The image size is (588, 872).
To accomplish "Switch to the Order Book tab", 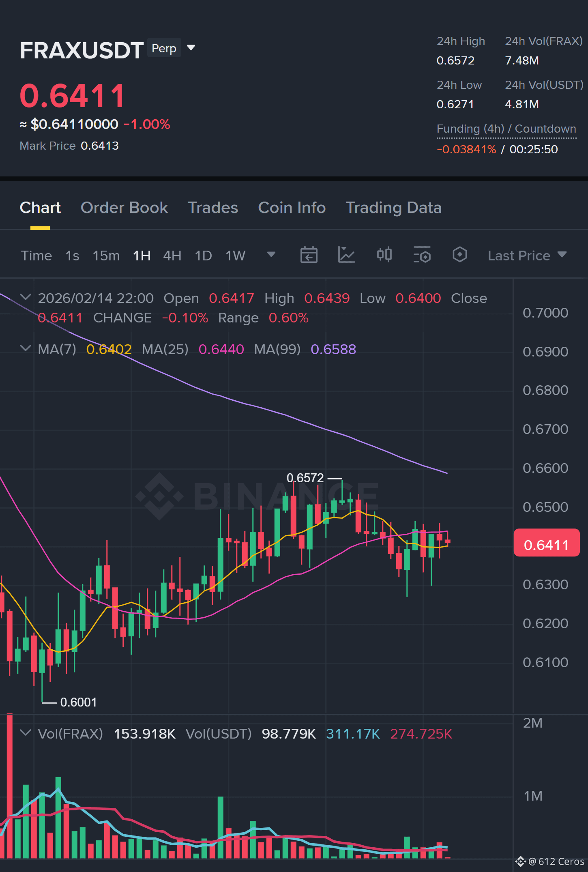I will (124, 208).
